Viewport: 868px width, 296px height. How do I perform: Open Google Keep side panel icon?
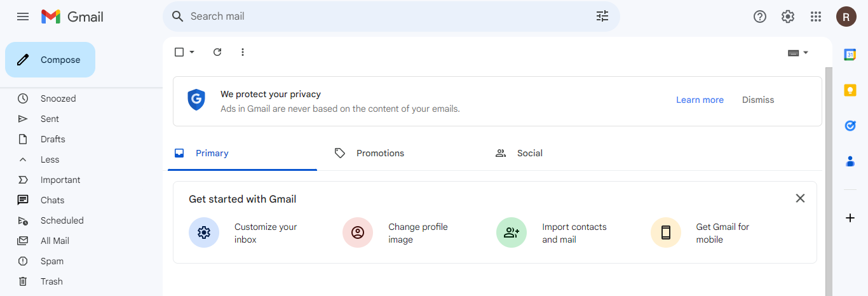point(850,90)
